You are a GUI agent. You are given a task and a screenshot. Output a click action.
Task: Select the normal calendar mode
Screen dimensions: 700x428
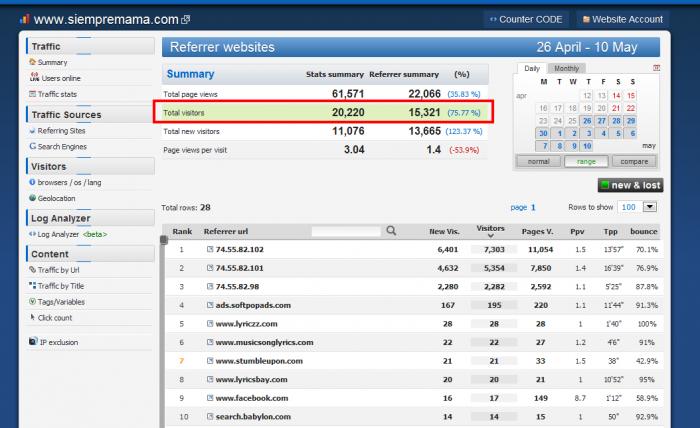pyautogui.click(x=538, y=161)
